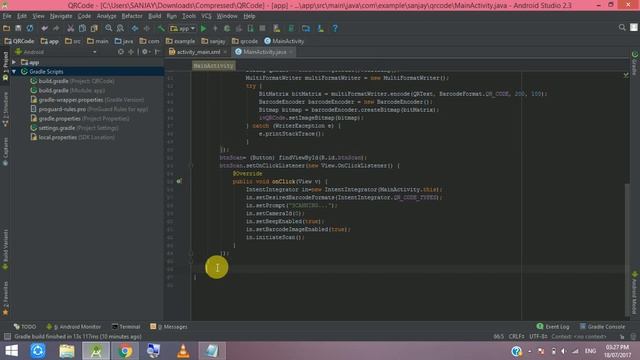This screenshot has height=360, width=640.
Task: Click the example breadcrumb folder
Action: [x=180, y=41]
